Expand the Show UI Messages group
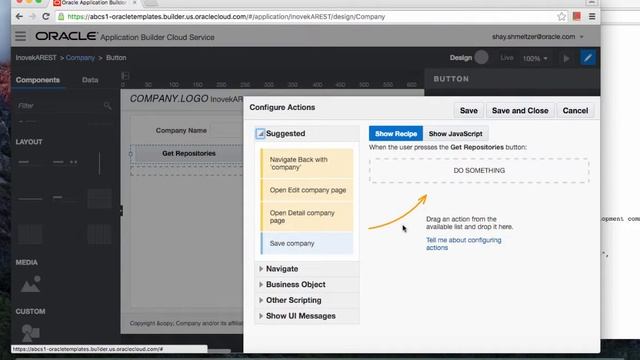Screen dimensions: 640x360 coord(261,316)
